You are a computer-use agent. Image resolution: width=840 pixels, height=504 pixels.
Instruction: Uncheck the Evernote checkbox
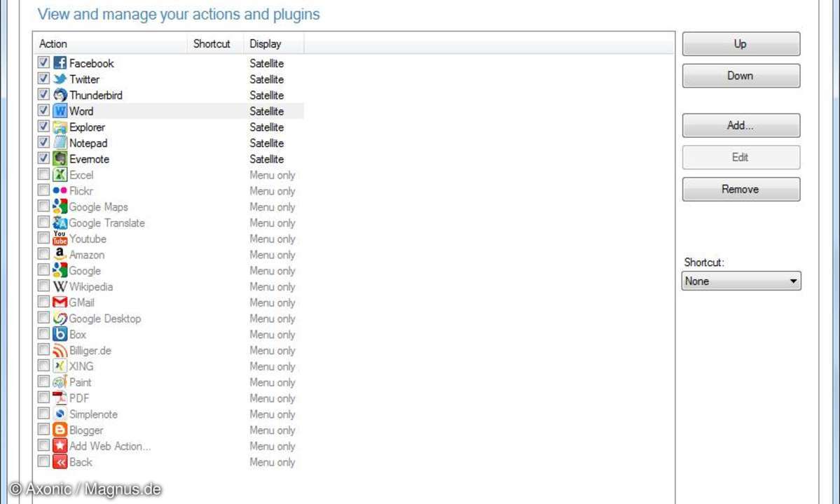[x=43, y=158]
